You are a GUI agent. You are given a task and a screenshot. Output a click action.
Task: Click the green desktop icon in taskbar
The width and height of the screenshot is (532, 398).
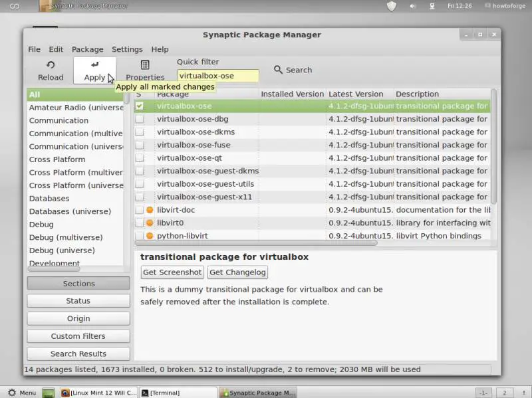(48, 393)
